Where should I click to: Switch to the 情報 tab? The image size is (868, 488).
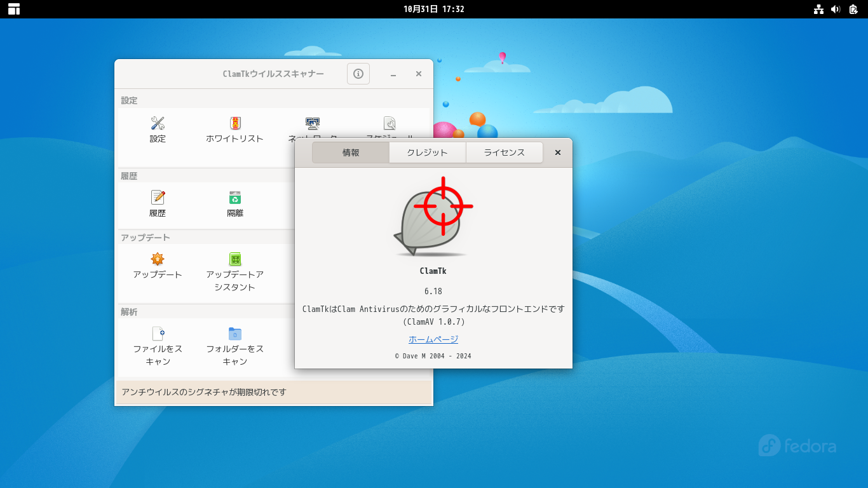[x=351, y=152]
